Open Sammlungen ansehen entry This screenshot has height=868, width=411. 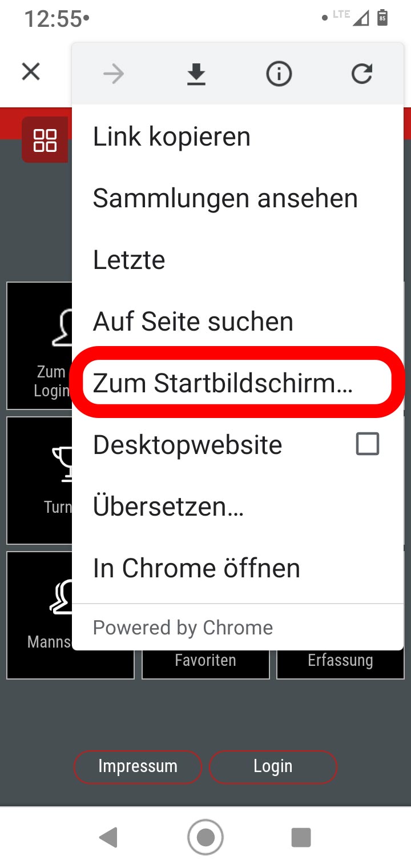tap(237, 198)
